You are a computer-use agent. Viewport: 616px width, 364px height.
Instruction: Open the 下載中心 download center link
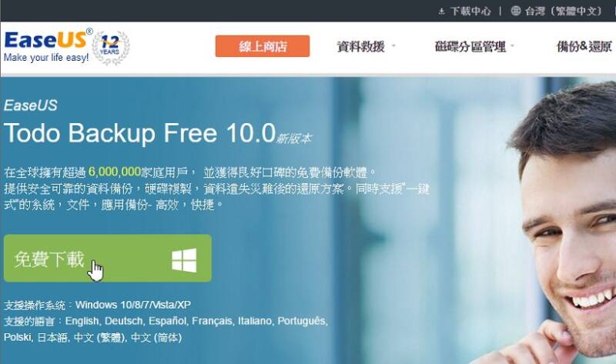point(470,11)
